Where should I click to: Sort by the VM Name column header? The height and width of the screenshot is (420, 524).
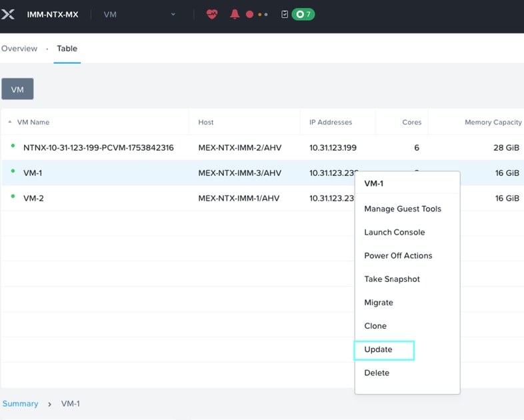pyautogui.click(x=33, y=122)
